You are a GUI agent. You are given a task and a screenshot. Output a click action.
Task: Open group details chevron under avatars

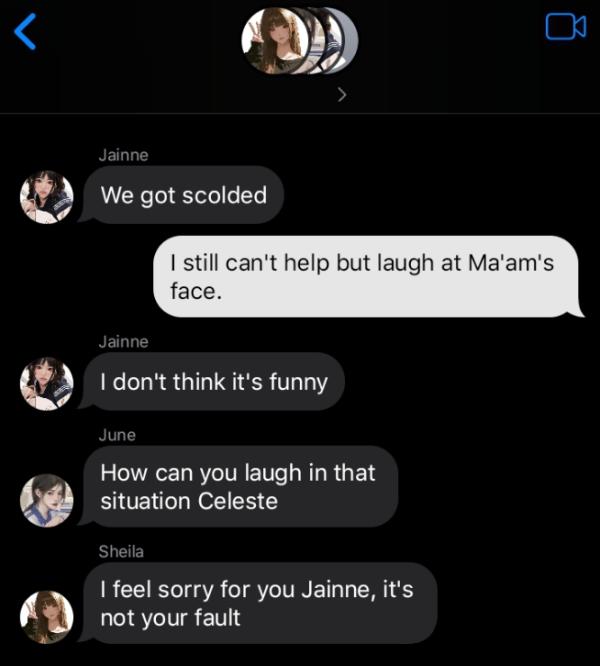point(343,96)
